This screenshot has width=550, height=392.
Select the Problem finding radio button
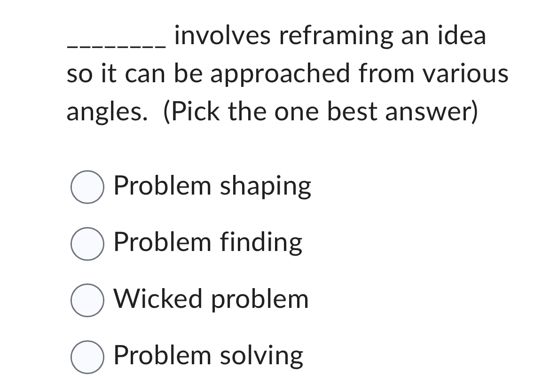click(x=87, y=244)
